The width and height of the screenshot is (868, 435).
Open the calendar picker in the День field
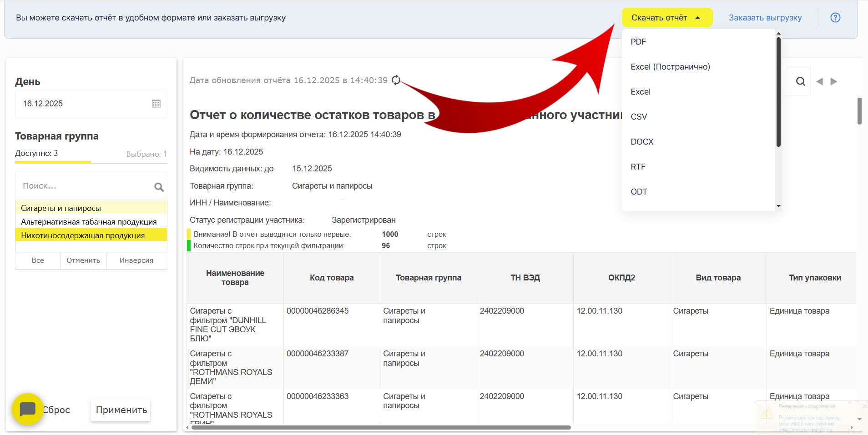tap(156, 104)
